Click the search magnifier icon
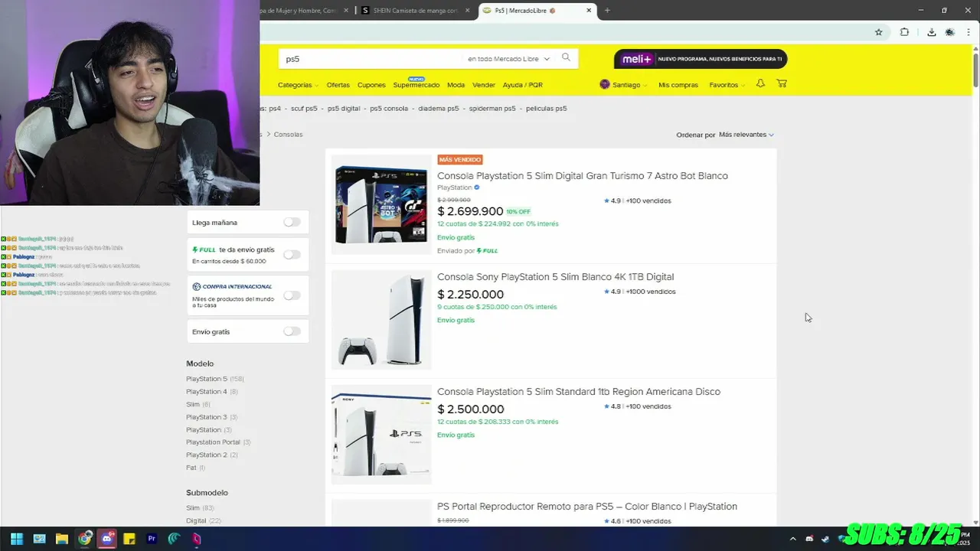Viewport: 980px width, 551px height. pyautogui.click(x=566, y=57)
